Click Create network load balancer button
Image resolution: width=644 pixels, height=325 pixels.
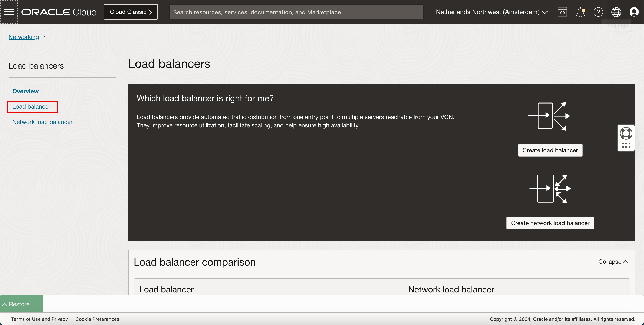(x=550, y=223)
